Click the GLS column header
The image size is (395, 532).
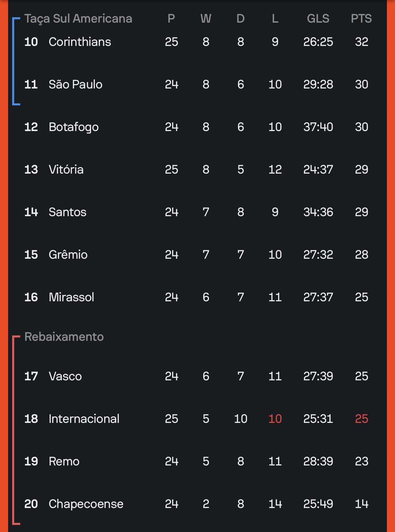318,19
